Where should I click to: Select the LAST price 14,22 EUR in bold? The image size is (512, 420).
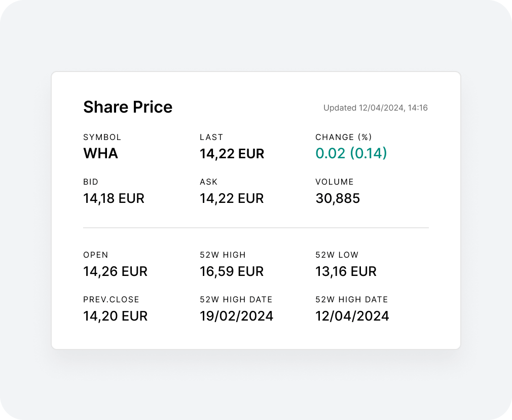pyautogui.click(x=232, y=154)
